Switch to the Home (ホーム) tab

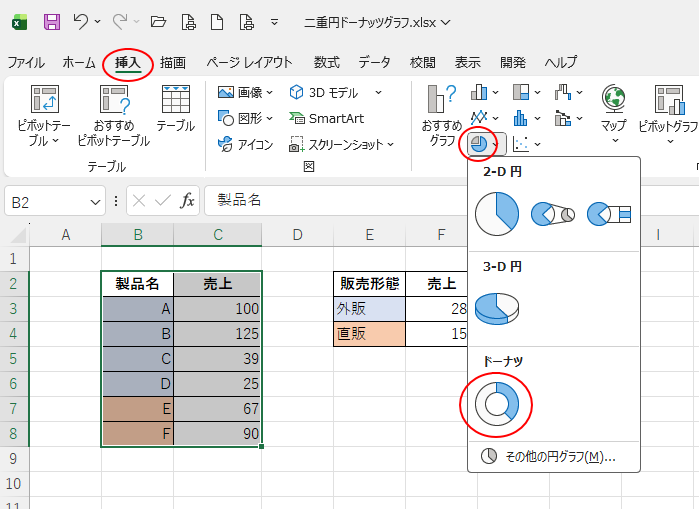79,62
